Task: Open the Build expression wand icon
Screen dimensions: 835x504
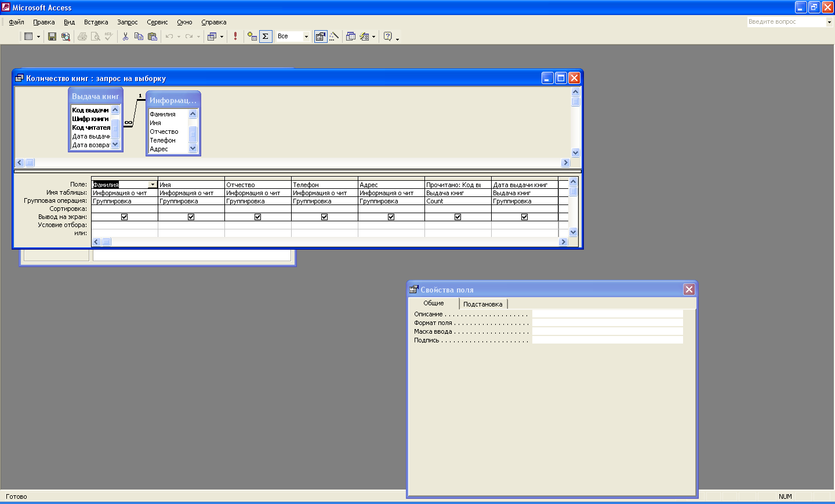Action: (x=334, y=36)
